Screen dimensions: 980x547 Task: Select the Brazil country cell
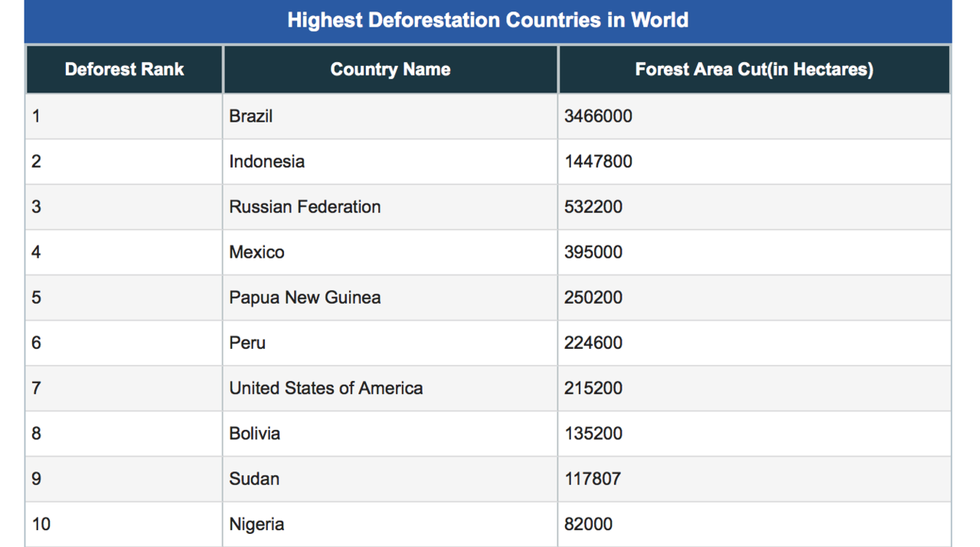coord(251,116)
